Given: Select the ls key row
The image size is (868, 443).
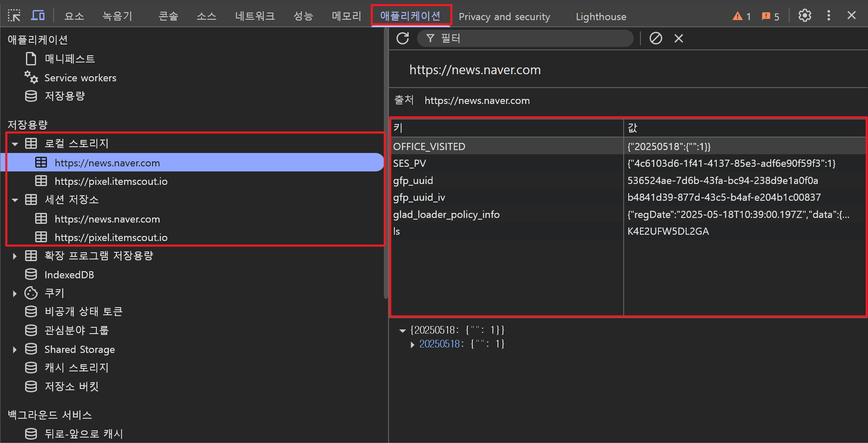Looking at the screenshot, I should tap(628, 231).
